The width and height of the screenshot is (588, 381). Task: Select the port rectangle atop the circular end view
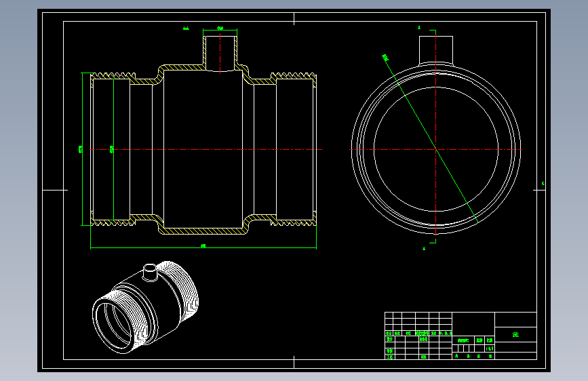[x=436, y=50]
